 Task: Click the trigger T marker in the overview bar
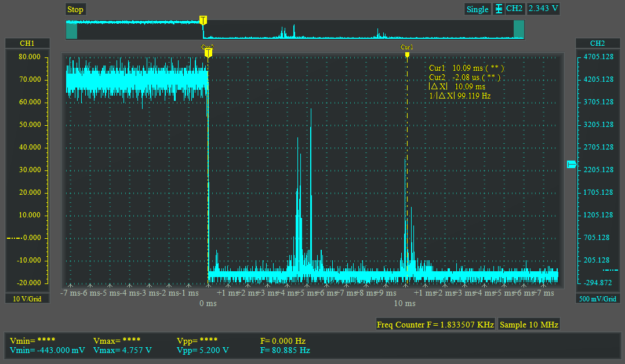pos(203,20)
